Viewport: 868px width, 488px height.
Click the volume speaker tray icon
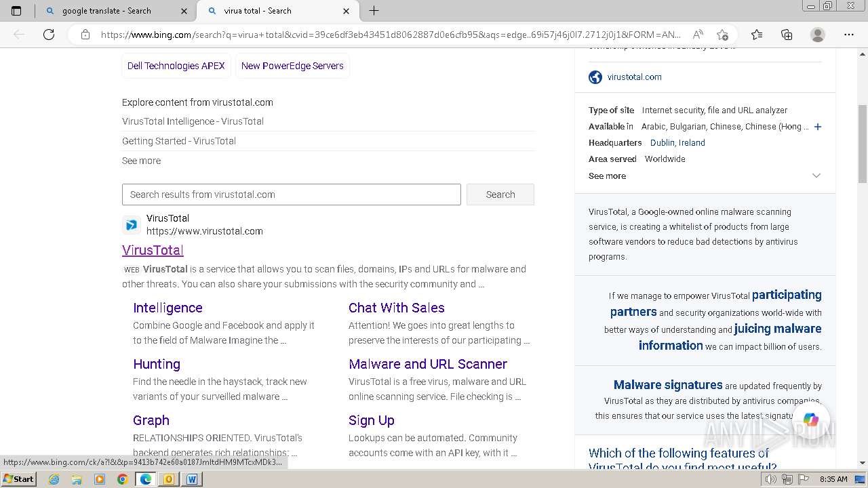click(x=771, y=479)
